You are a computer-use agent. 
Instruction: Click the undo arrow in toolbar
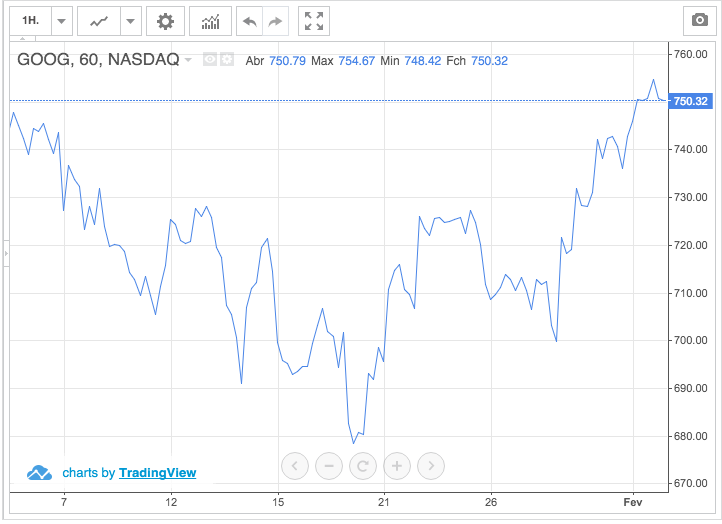click(249, 21)
